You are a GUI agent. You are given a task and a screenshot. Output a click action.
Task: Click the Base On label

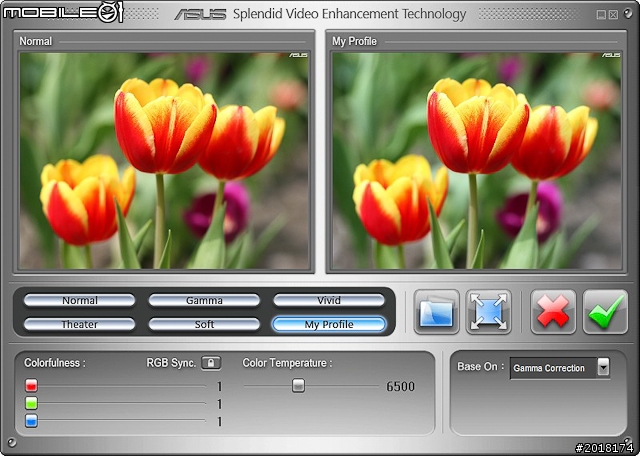point(481,367)
